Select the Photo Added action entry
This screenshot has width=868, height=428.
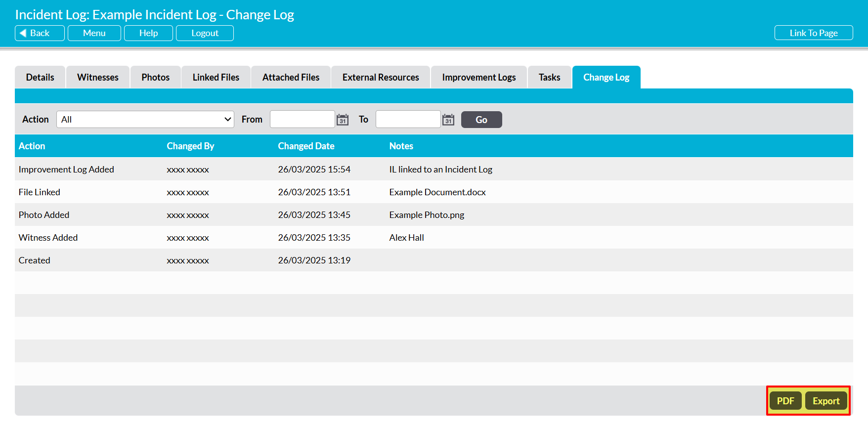pos(44,214)
